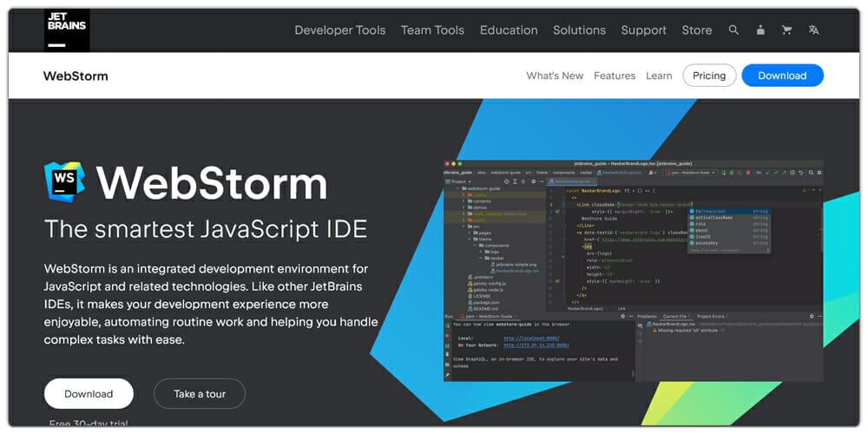
Task: Click the JetBrains logo
Action: click(67, 30)
